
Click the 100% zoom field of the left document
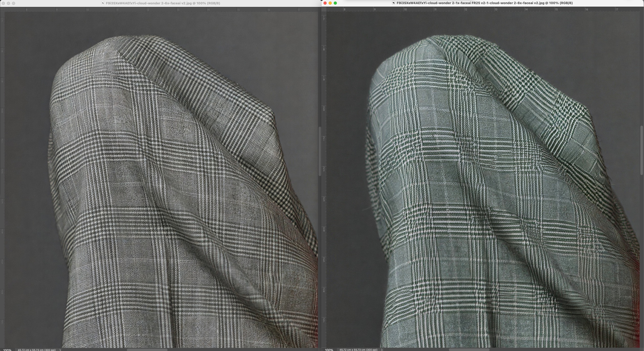click(7, 350)
